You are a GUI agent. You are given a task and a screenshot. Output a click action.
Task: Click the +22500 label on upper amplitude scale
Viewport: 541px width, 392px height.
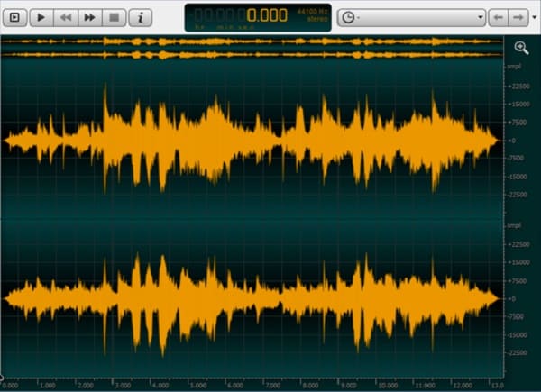tap(518, 86)
